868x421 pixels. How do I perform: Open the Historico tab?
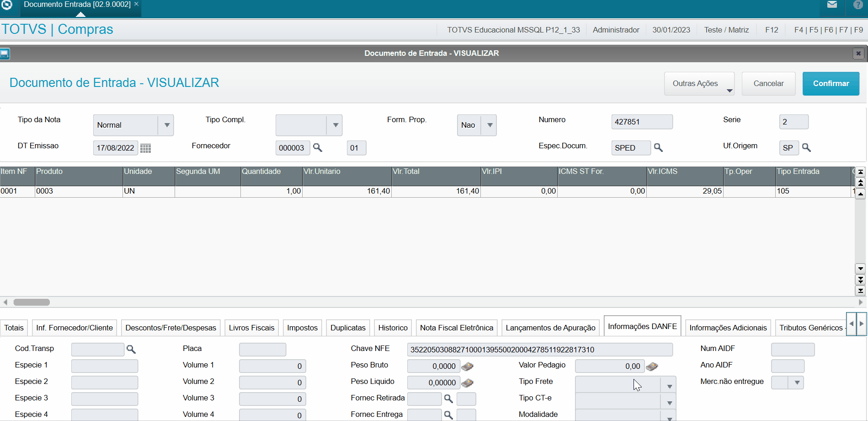(x=393, y=328)
